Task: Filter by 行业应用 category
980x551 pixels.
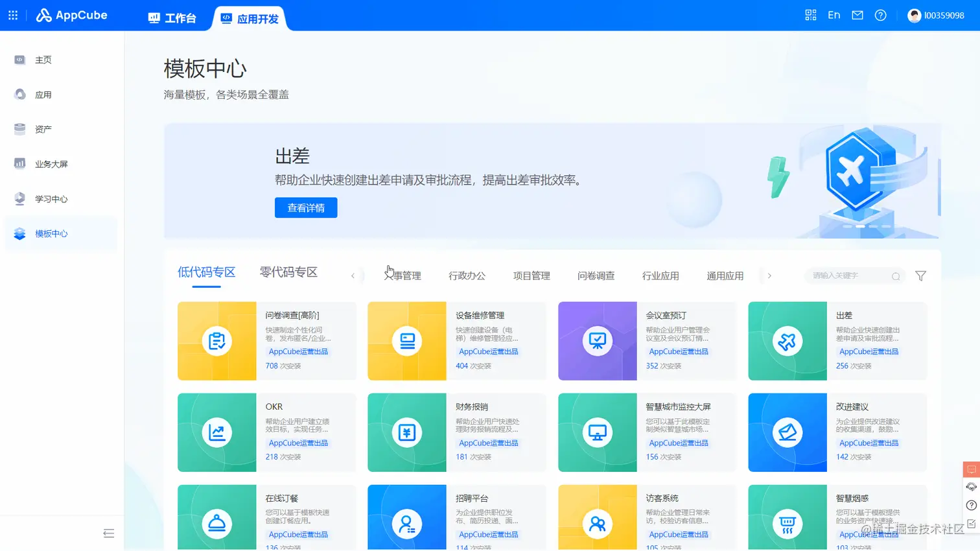Action: 660,275
